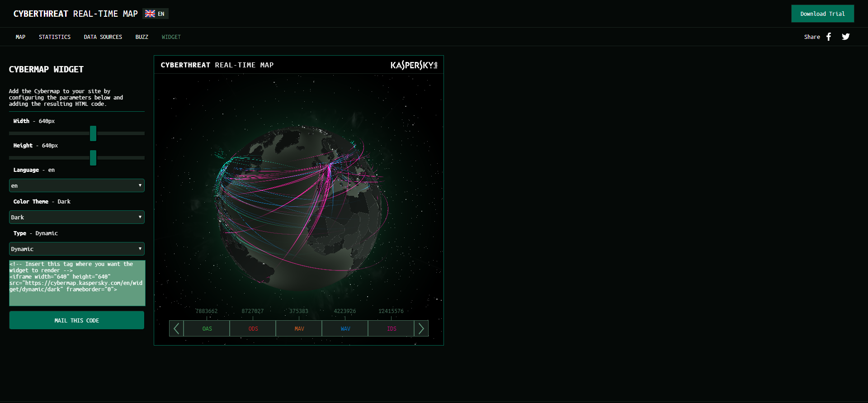Click the Share label

click(x=812, y=37)
